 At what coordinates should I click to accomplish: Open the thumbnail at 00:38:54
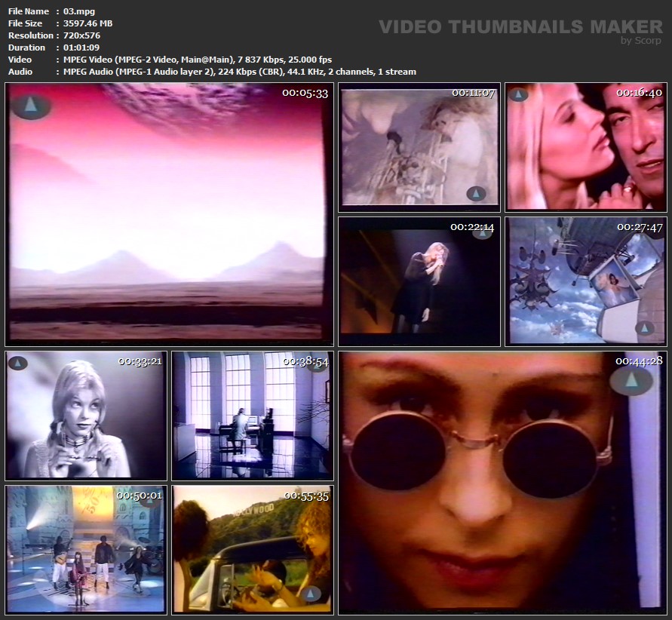click(x=253, y=416)
